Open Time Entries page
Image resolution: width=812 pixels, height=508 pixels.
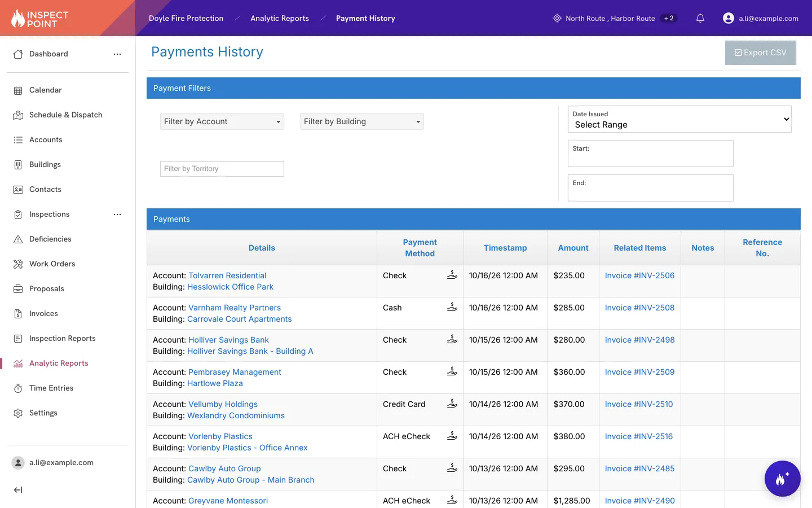click(51, 388)
